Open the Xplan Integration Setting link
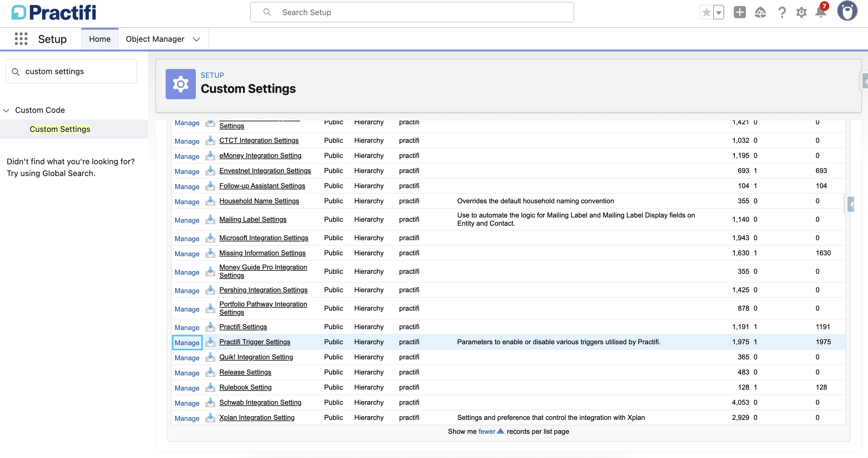The width and height of the screenshot is (868, 458). (256, 417)
